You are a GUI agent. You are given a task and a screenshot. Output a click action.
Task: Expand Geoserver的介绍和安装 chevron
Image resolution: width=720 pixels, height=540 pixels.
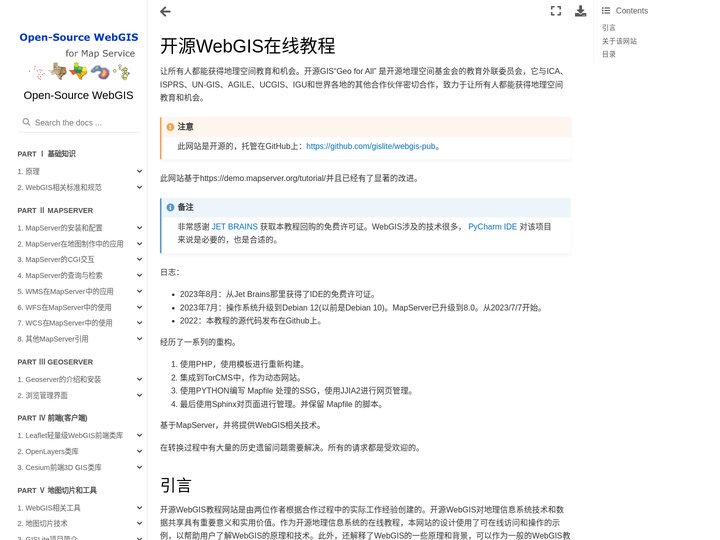pyautogui.click(x=139, y=379)
